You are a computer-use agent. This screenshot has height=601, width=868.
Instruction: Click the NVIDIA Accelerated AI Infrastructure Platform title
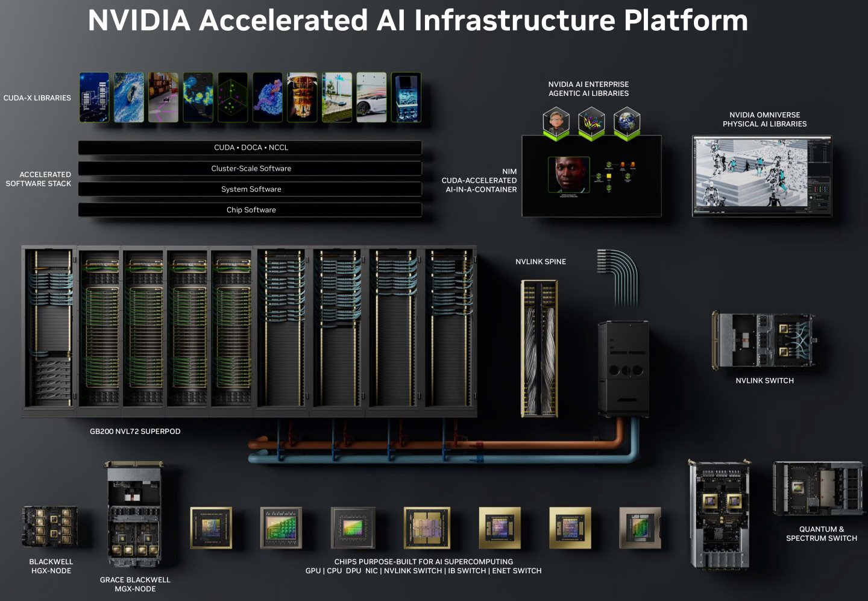tap(418, 20)
